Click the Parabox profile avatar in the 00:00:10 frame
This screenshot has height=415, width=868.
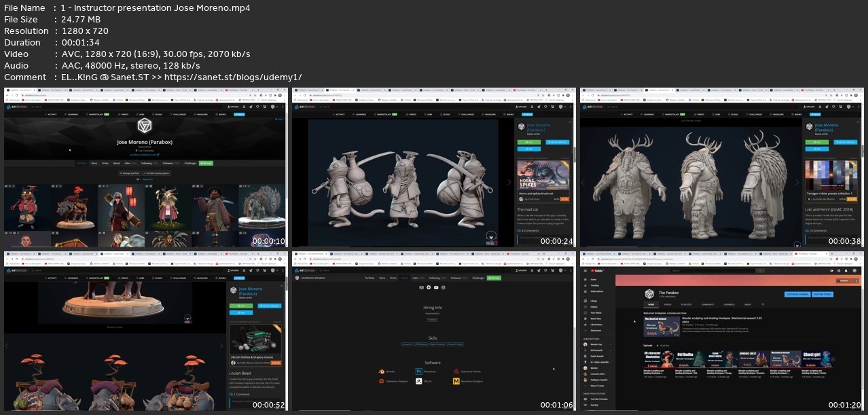145,126
